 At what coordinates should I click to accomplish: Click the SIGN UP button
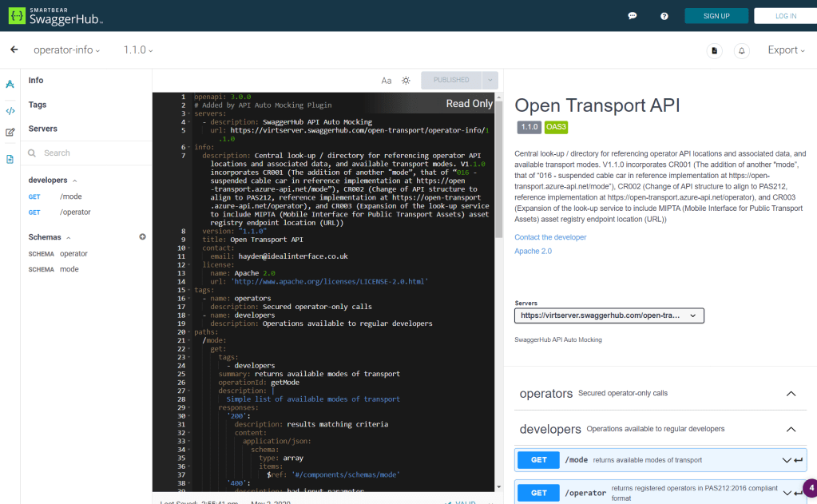[716, 16]
